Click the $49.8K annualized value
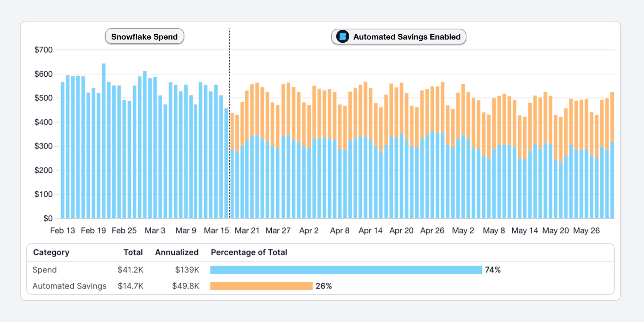This screenshot has height=322, width=644. (185, 286)
